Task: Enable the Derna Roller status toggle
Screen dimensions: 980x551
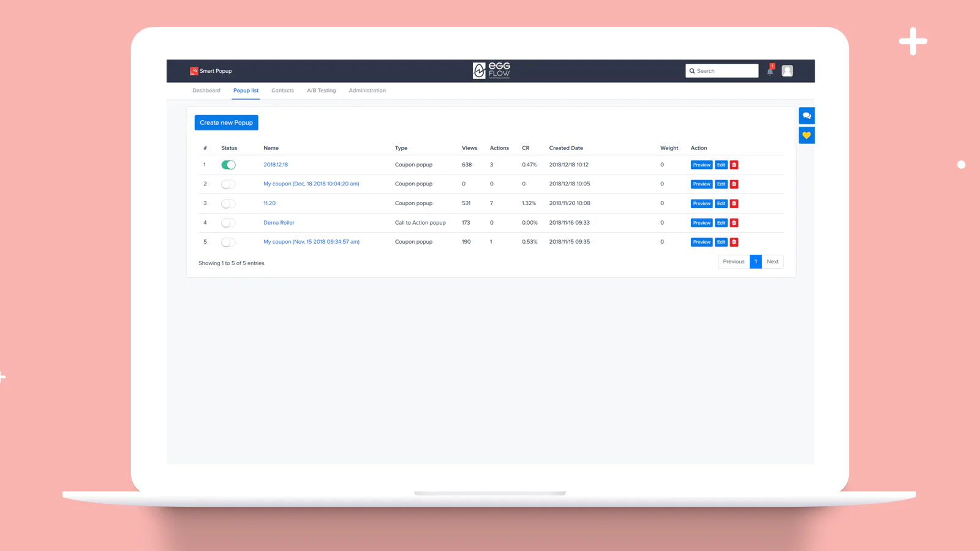Action: (x=228, y=223)
